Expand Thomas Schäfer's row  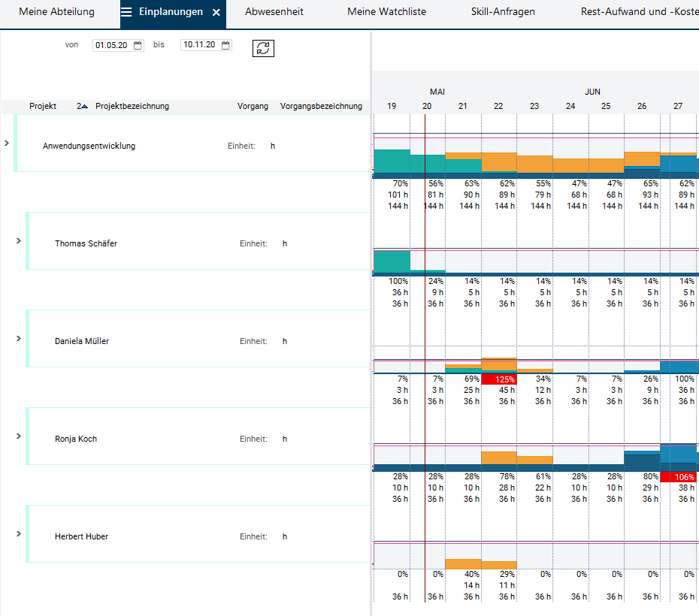coord(19,240)
